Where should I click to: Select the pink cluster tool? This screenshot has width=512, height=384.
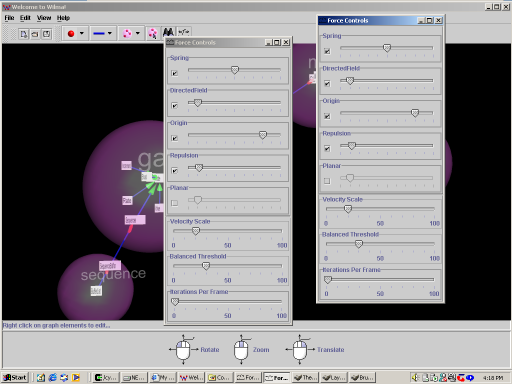click(127, 33)
